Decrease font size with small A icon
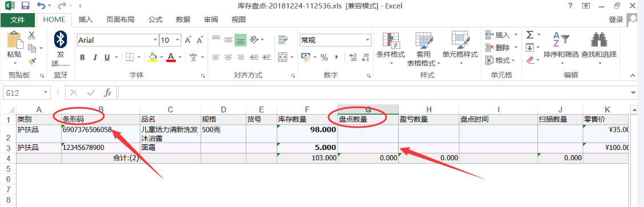Image resolution: width=644 pixels, height=207 pixels. pos(200,40)
